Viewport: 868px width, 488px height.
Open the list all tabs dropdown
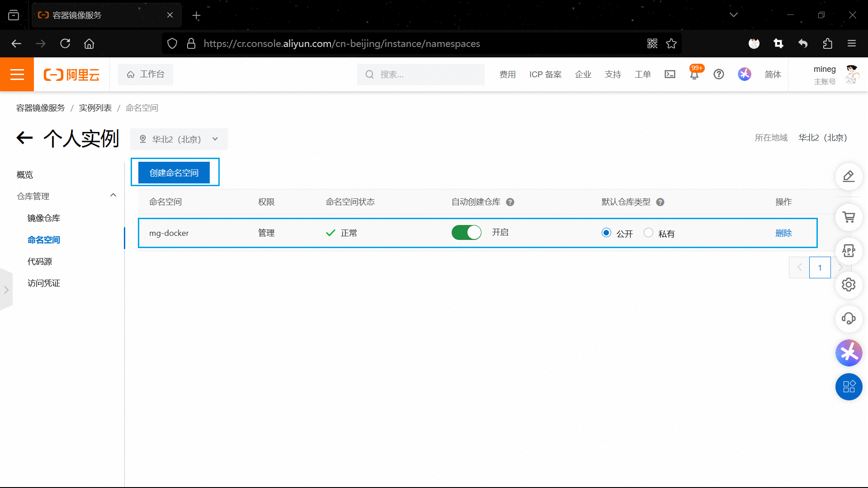click(x=734, y=15)
